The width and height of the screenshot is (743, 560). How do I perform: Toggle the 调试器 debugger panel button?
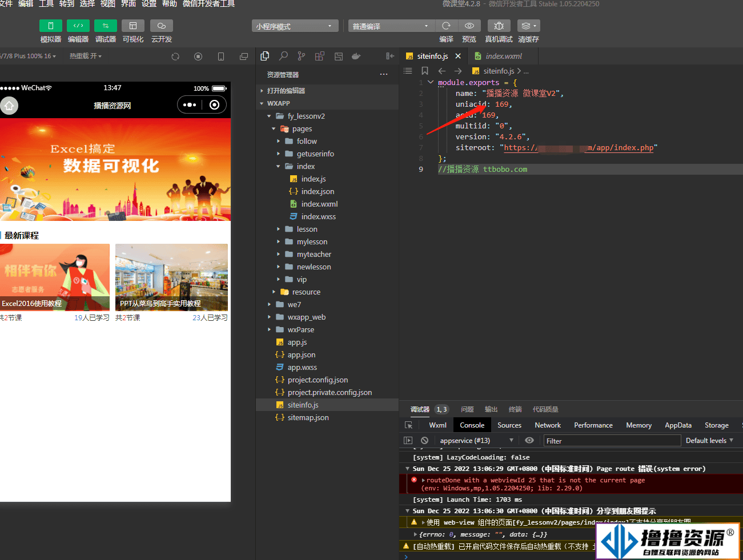click(106, 26)
